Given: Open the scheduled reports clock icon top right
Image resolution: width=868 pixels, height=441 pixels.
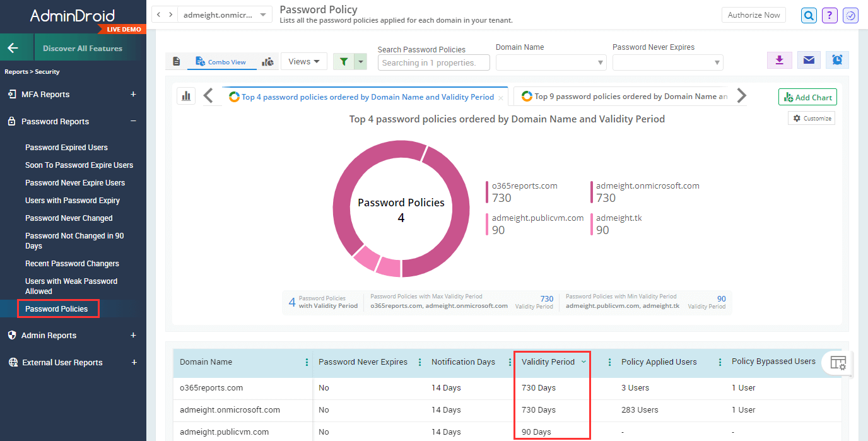Looking at the screenshot, I should (850, 15).
